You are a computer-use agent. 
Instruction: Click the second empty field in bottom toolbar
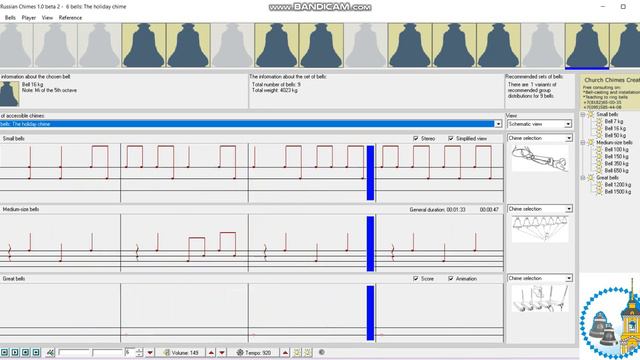[x=107, y=352]
